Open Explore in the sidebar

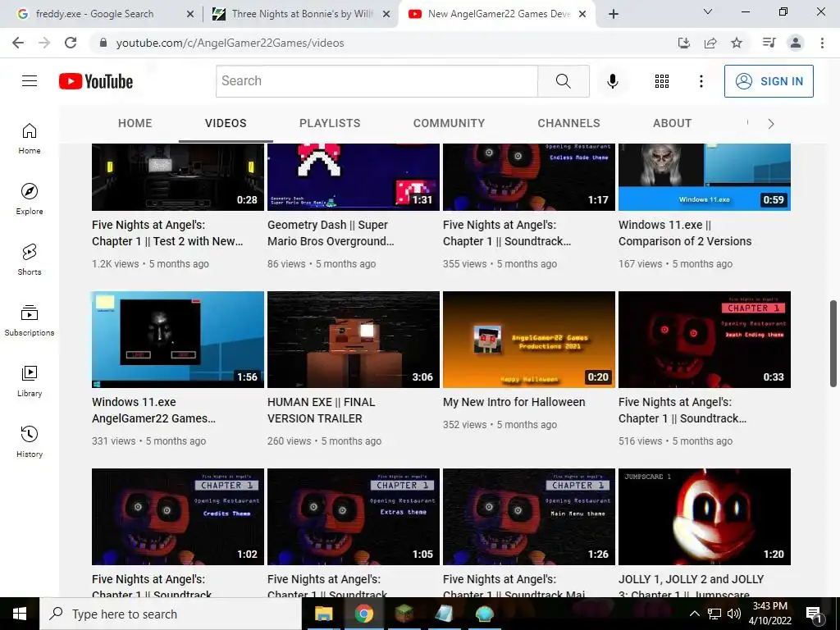[30, 199]
